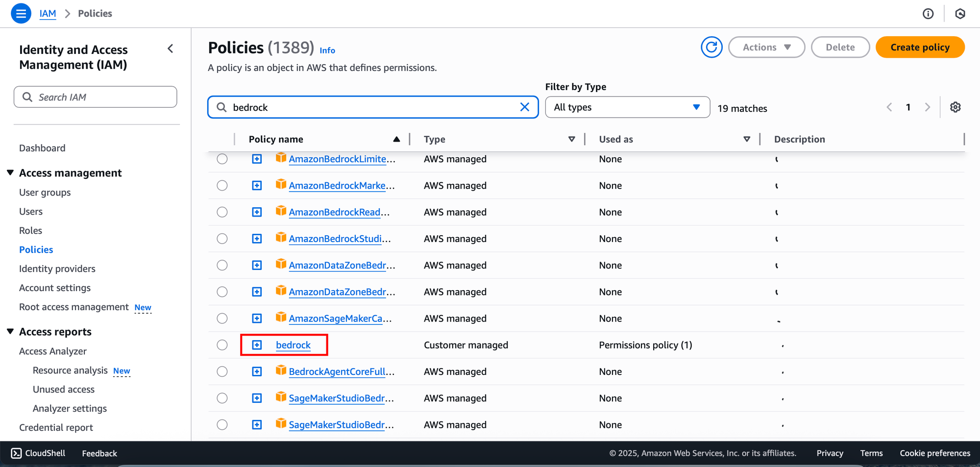This screenshot has height=467, width=980.
Task: Open Users in sidebar
Action: point(31,211)
